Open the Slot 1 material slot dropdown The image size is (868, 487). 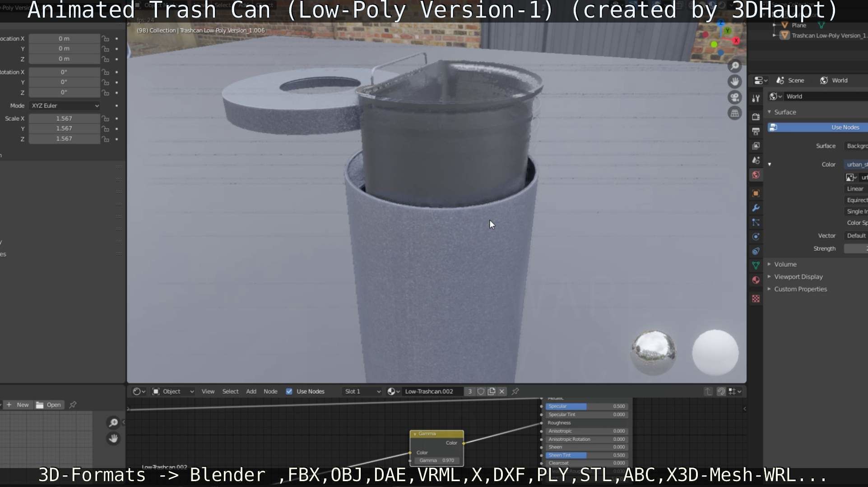point(362,391)
